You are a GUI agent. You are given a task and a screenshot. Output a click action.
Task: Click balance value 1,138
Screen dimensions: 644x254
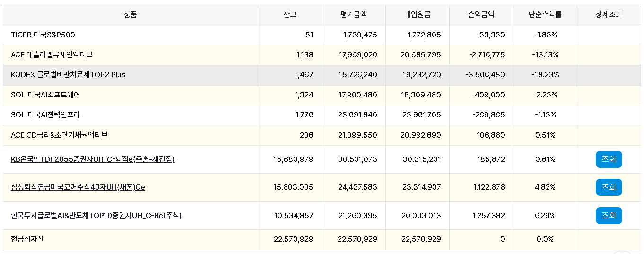point(305,55)
